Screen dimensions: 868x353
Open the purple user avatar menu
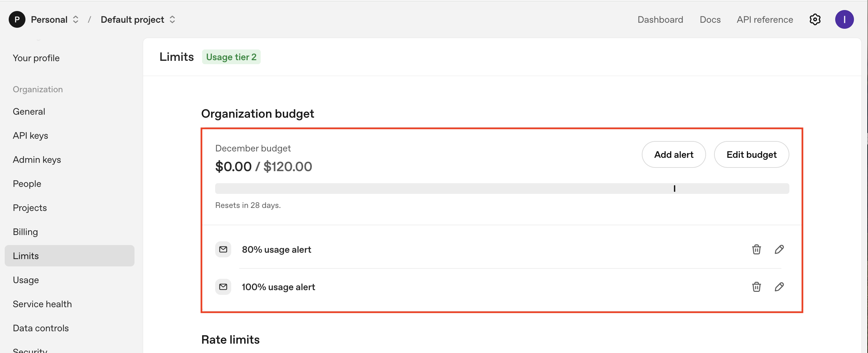click(844, 19)
